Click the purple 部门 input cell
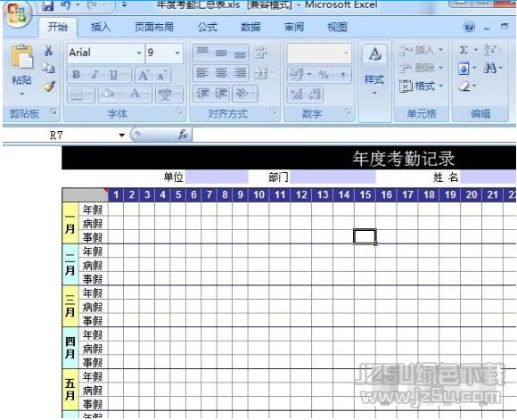This screenshot has width=517, height=420. [x=332, y=177]
